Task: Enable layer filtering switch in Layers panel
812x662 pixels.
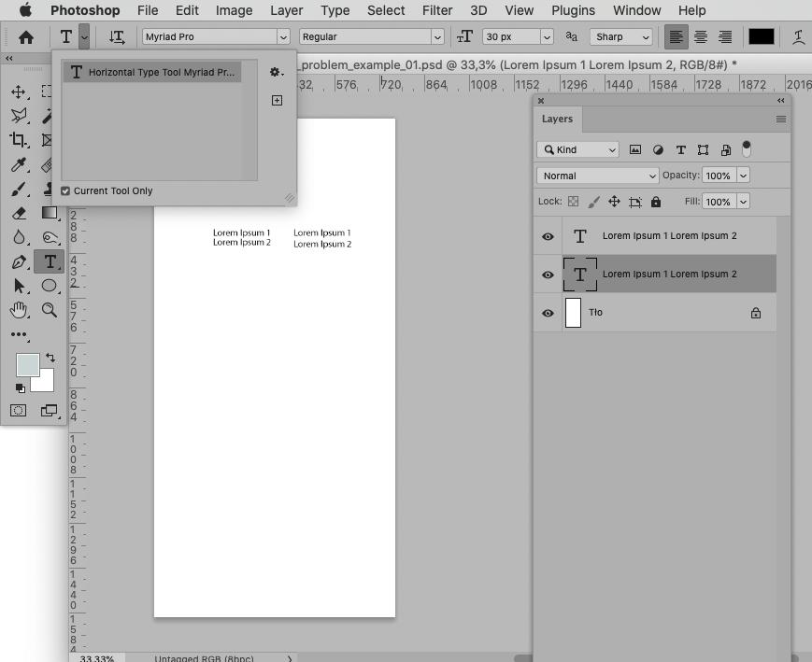Action: (745, 148)
